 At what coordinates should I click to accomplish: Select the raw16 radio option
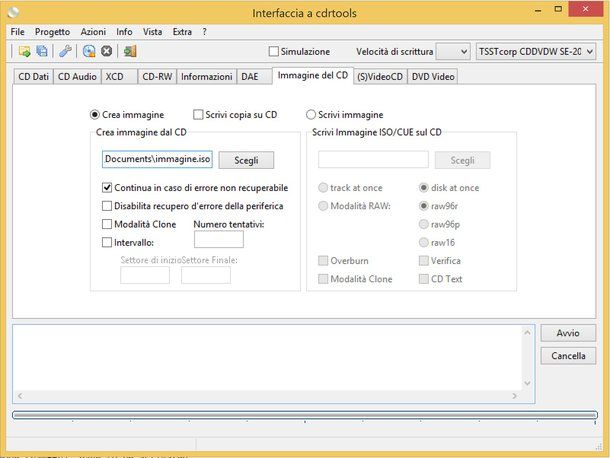424,242
